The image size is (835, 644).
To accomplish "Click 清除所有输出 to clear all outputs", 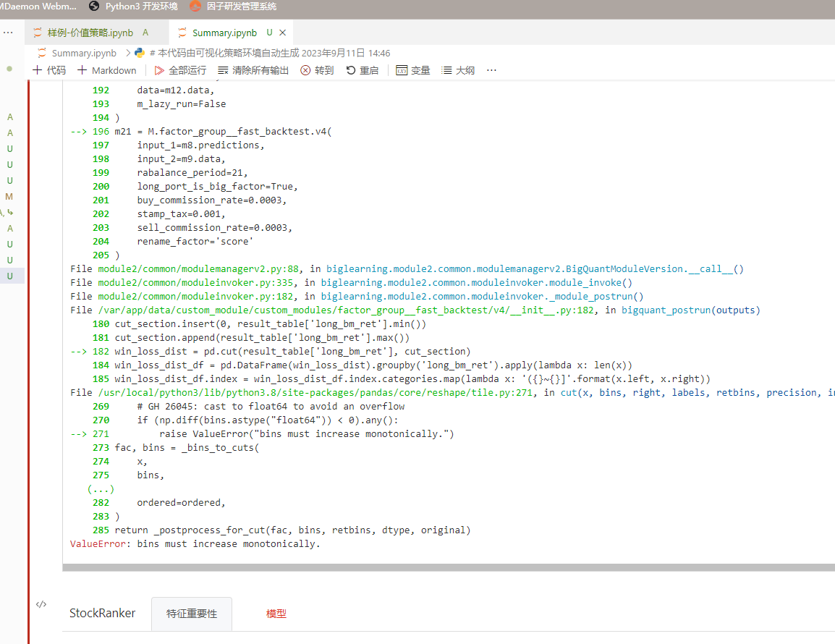I will [x=253, y=70].
